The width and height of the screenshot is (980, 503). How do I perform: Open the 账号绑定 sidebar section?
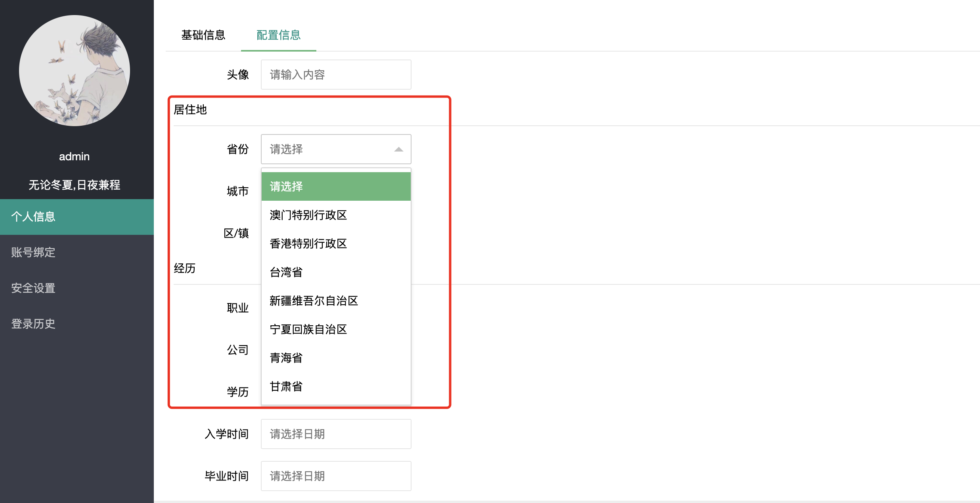coord(33,252)
